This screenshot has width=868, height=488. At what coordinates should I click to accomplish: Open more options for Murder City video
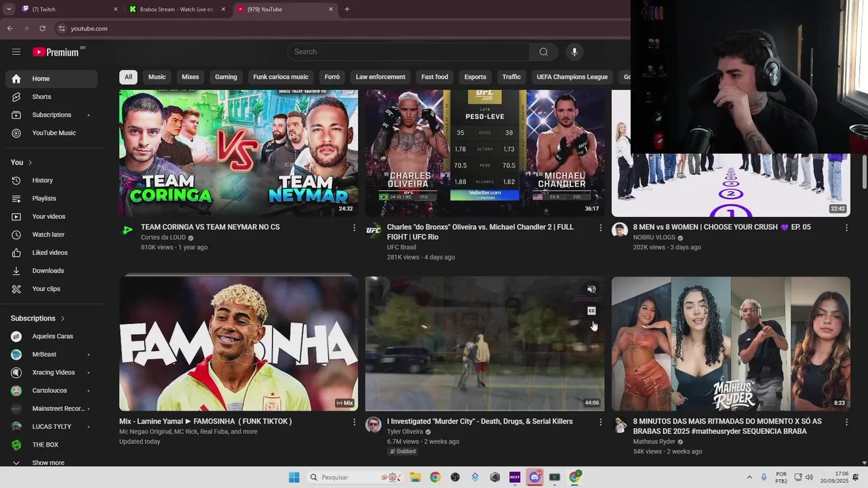click(600, 422)
